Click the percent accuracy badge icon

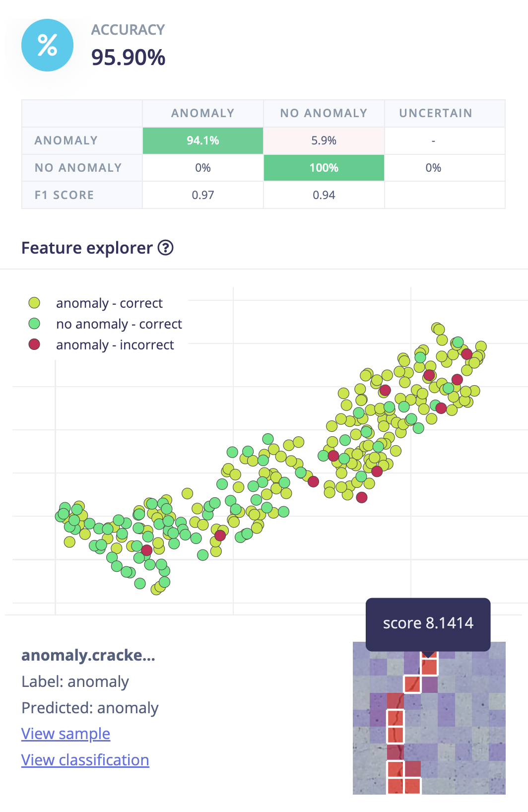(x=47, y=45)
